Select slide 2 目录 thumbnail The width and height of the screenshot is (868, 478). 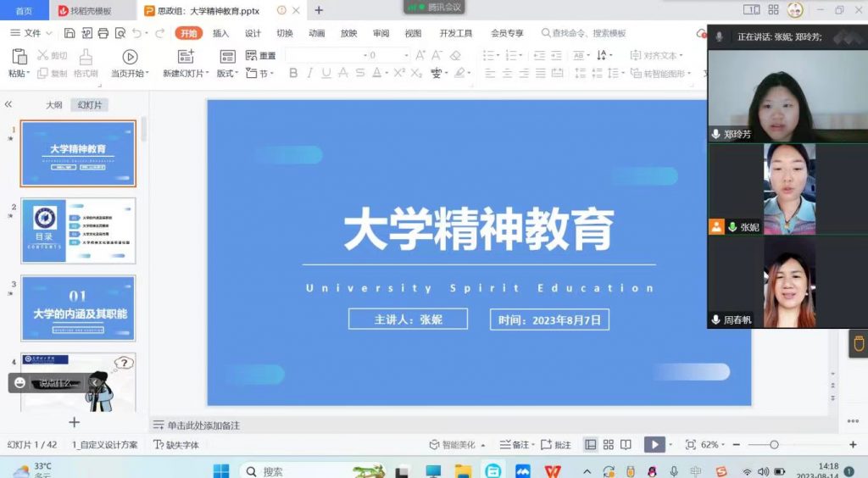click(x=78, y=231)
